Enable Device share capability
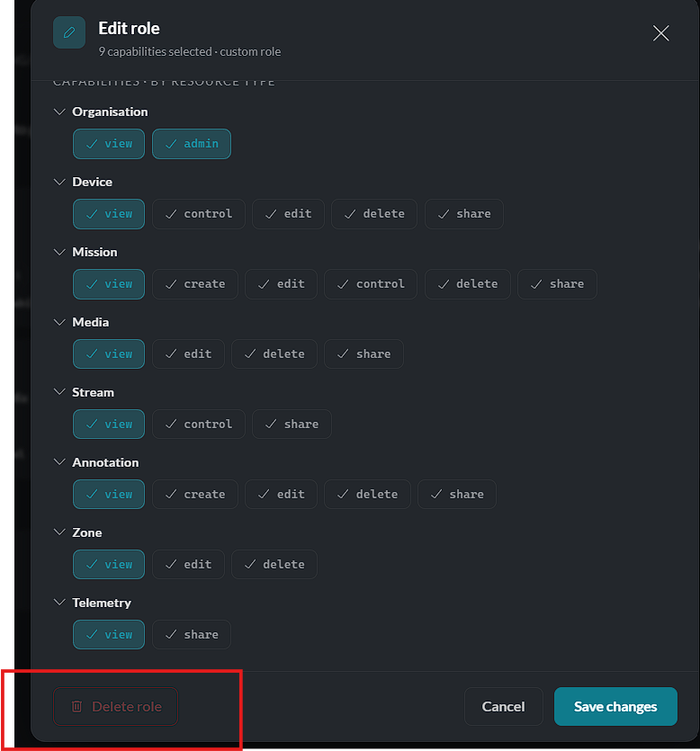 [x=464, y=214]
